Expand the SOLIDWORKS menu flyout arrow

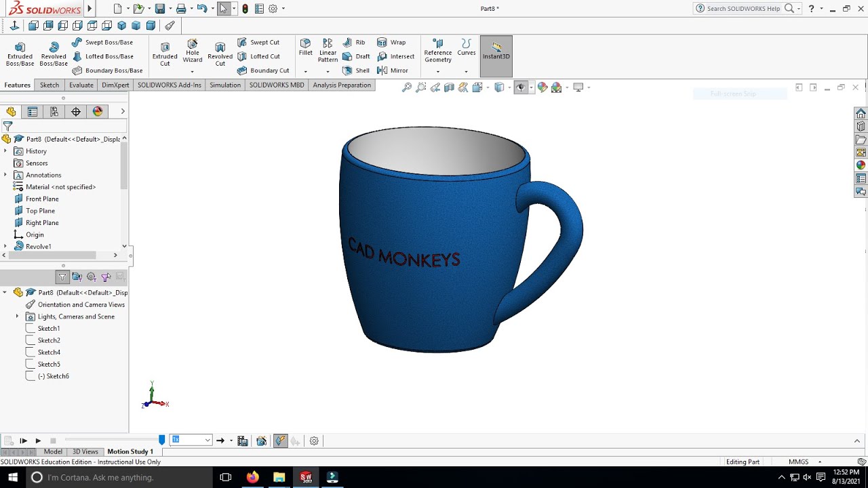click(90, 9)
